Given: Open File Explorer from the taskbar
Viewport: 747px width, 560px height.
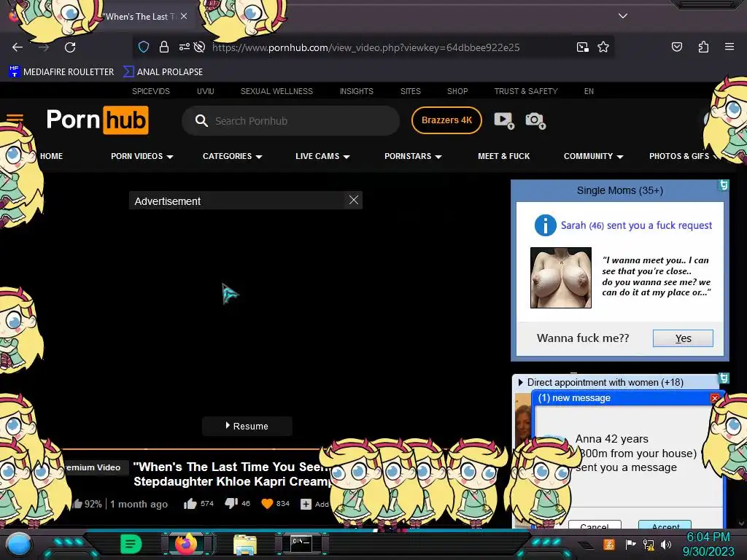Looking at the screenshot, I should point(245,544).
